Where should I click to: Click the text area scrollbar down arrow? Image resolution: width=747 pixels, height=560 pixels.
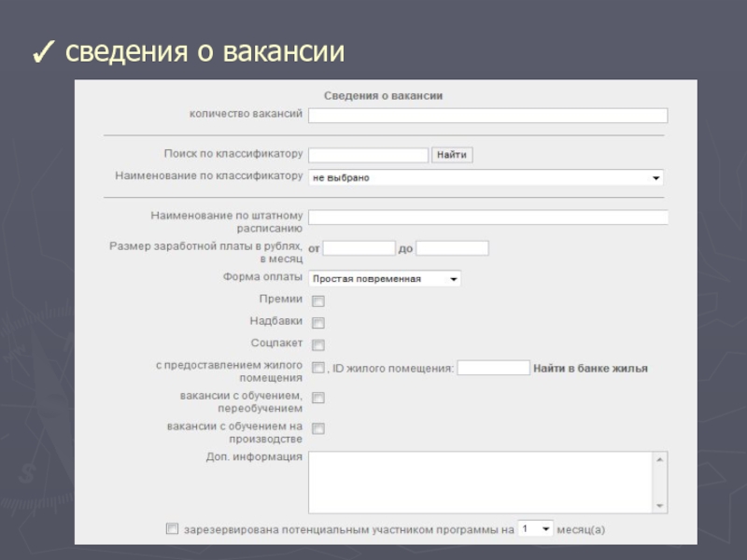tap(661, 506)
